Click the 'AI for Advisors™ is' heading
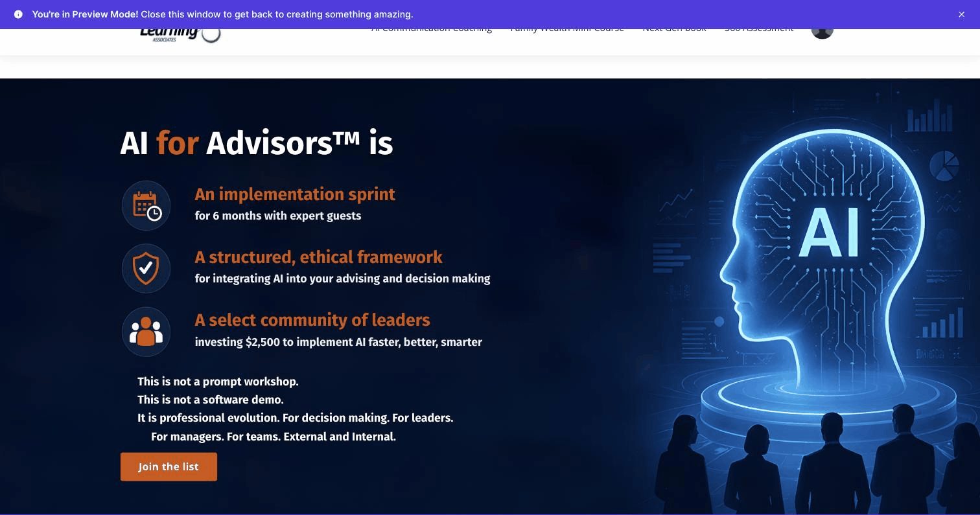This screenshot has width=980, height=515. [257, 143]
